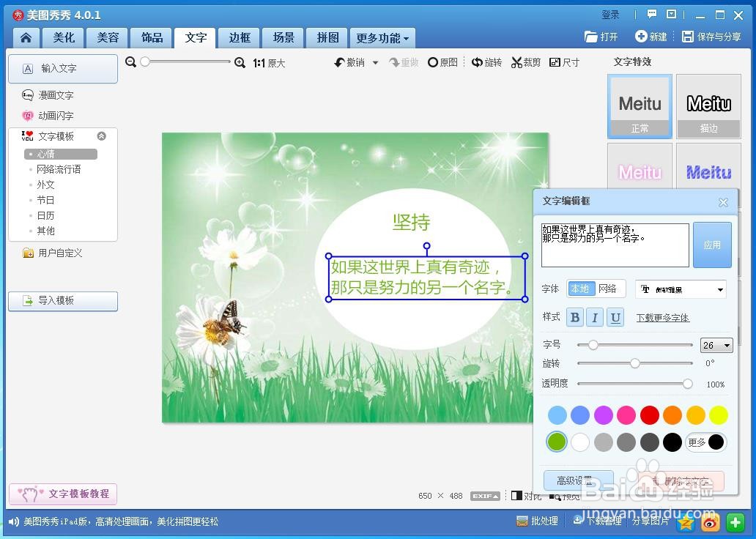Toggle underline text style

615,317
